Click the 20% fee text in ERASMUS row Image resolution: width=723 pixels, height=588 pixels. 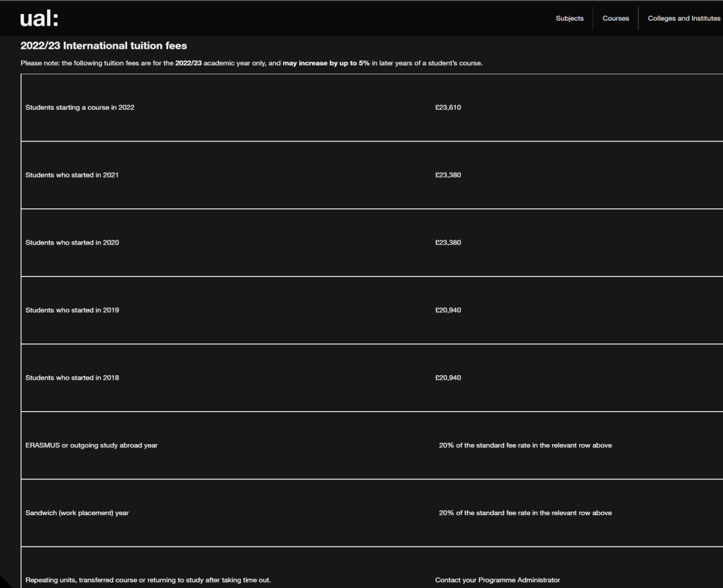pyautogui.click(x=526, y=445)
